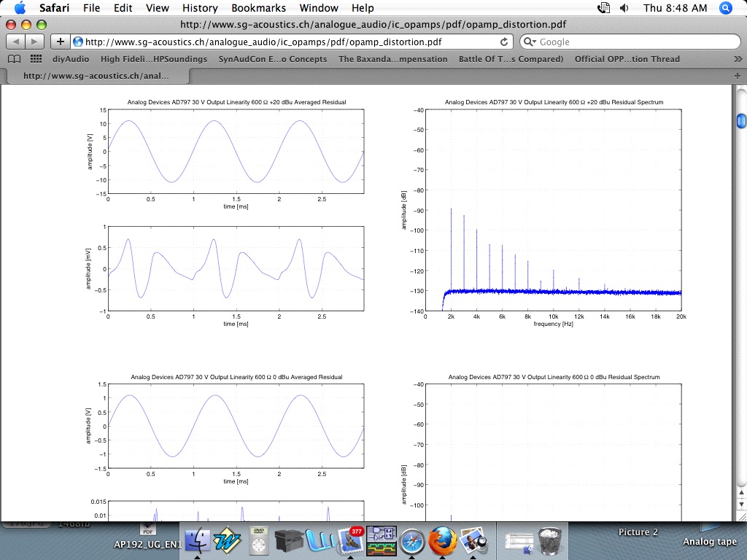
Task: Open the High Fideli...HPSoundings bookmark
Action: click(x=154, y=59)
